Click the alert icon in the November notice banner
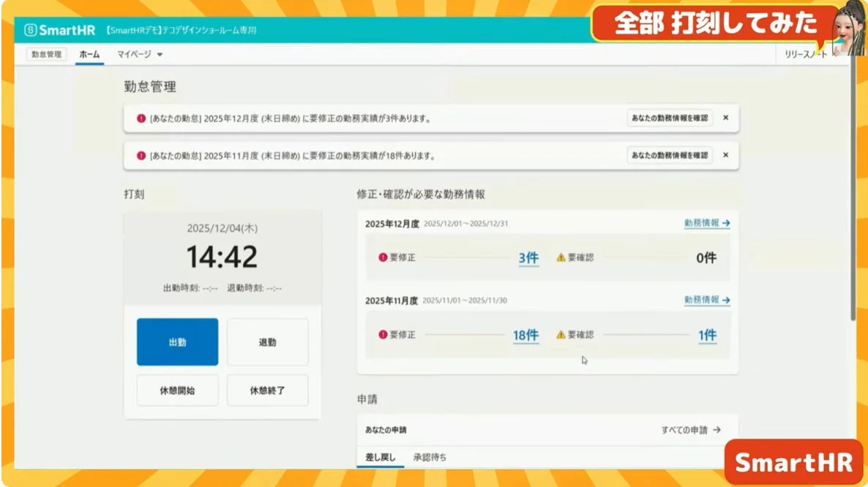The image size is (868, 487). click(x=141, y=155)
